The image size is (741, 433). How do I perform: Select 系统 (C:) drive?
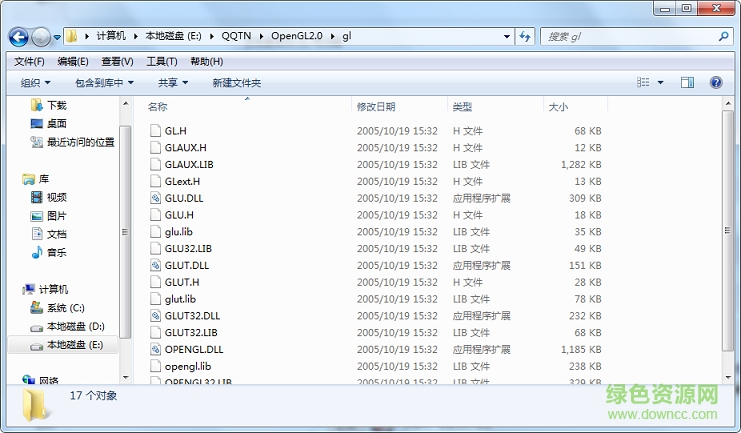pyautogui.click(x=58, y=308)
